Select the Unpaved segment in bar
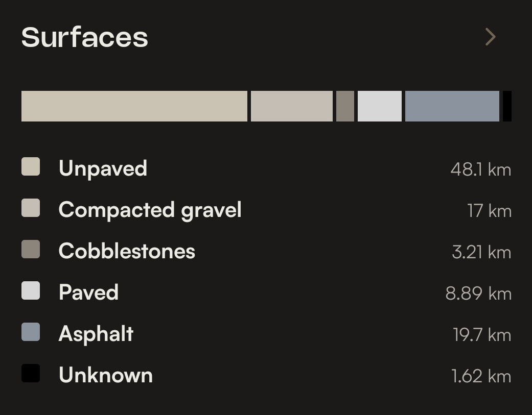The image size is (532, 415). point(134,106)
